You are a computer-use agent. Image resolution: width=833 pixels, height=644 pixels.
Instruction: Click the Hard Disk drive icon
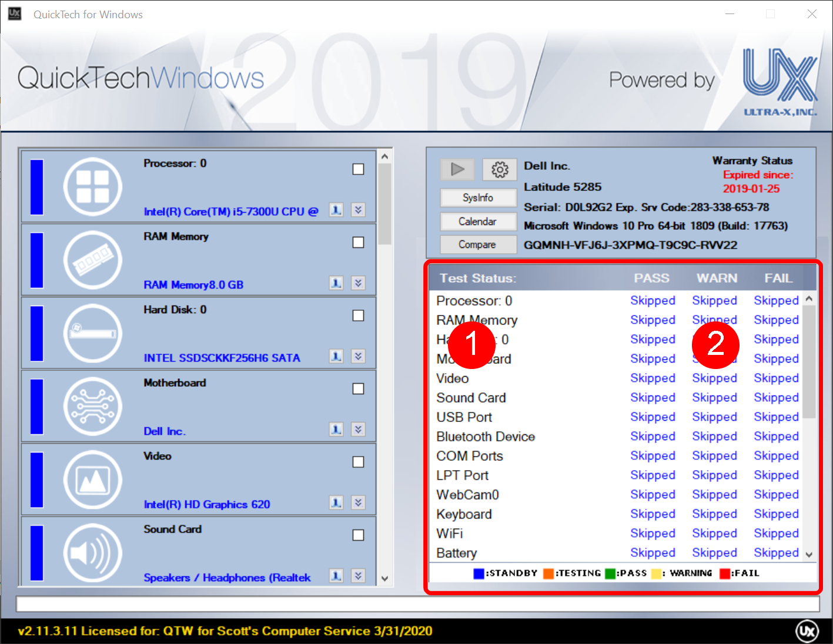(x=93, y=333)
